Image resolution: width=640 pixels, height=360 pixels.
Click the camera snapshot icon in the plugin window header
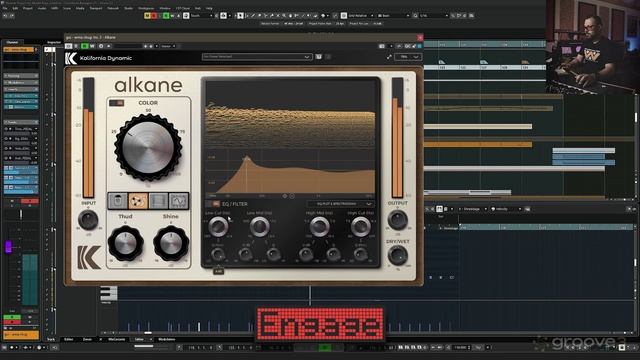pos(382,46)
